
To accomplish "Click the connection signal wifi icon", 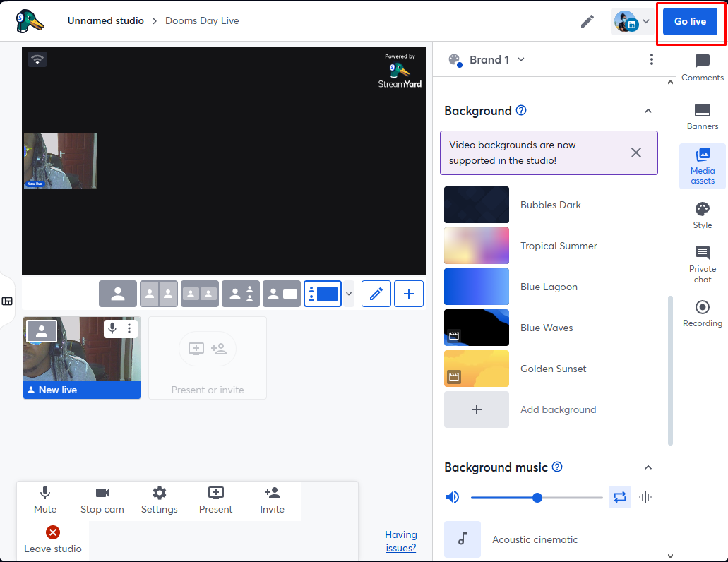I will point(37,59).
